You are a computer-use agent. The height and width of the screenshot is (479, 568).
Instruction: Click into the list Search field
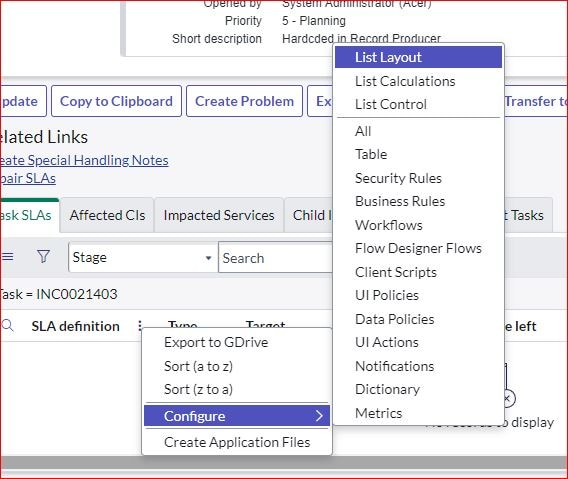pyautogui.click(x=275, y=258)
